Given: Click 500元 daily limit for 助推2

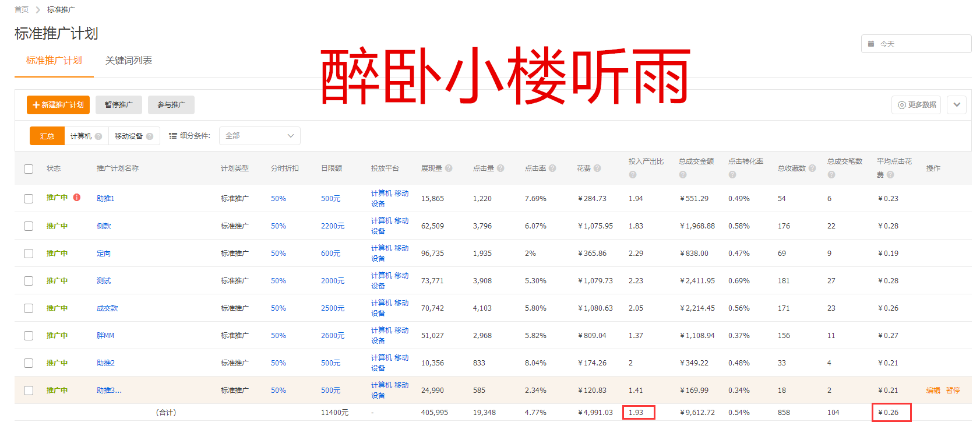Looking at the screenshot, I should [x=330, y=363].
